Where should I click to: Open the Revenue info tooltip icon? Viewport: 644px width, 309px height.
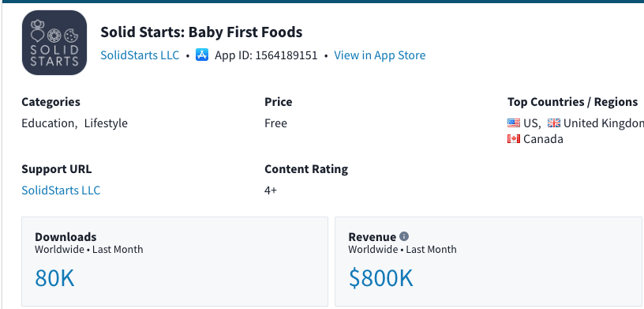pos(404,236)
